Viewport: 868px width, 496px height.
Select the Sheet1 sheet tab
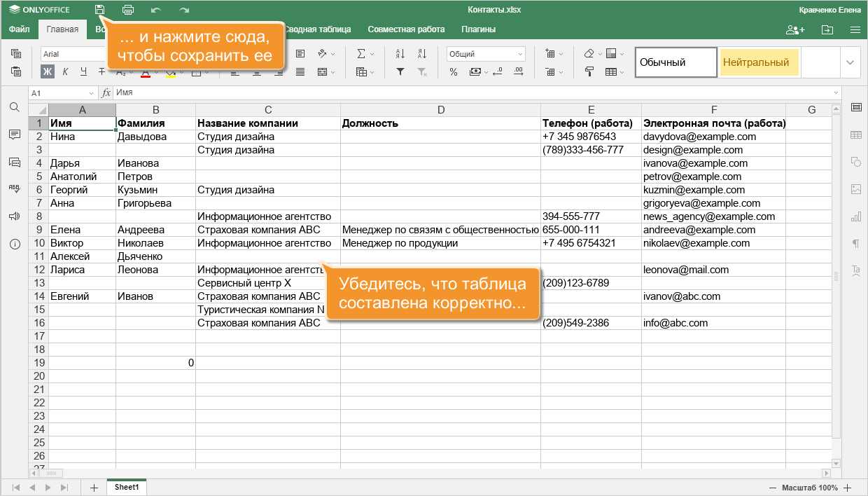tap(127, 487)
